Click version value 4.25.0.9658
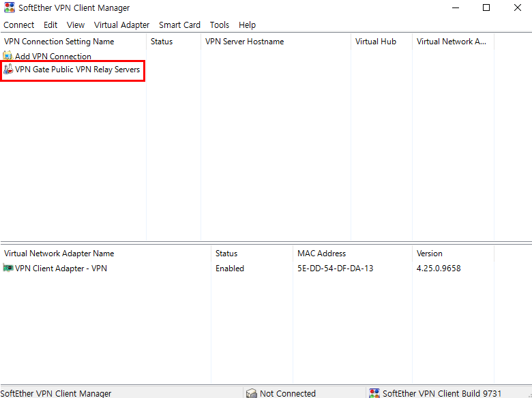Viewport: 532px width, 398px height. pyautogui.click(x=439, y=269)
